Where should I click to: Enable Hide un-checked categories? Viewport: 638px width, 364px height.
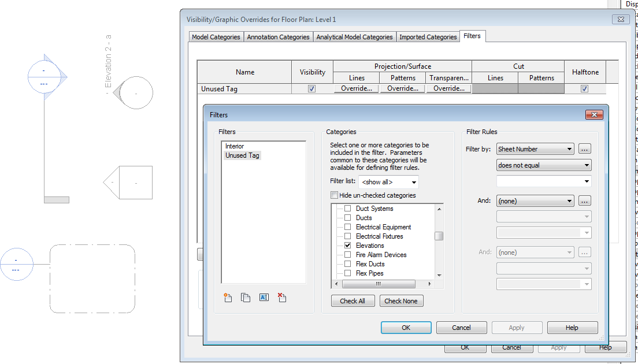click(x=334, y=195)
